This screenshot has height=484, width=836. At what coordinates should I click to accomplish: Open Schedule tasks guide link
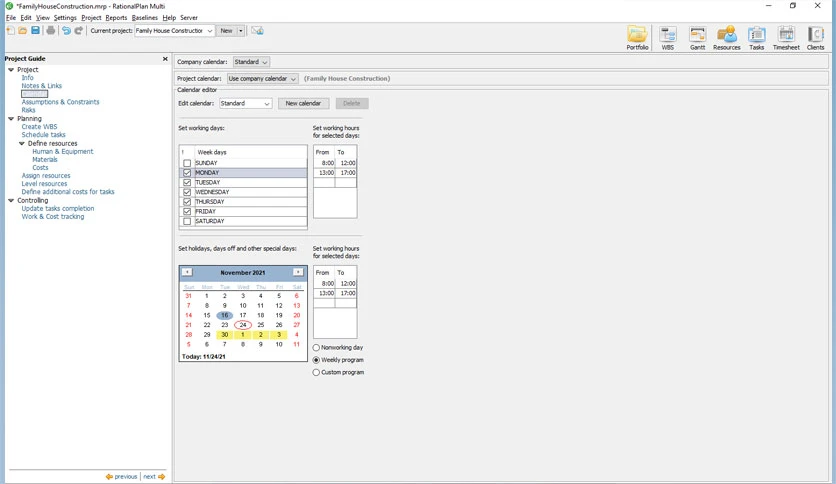tap(44, 135)
